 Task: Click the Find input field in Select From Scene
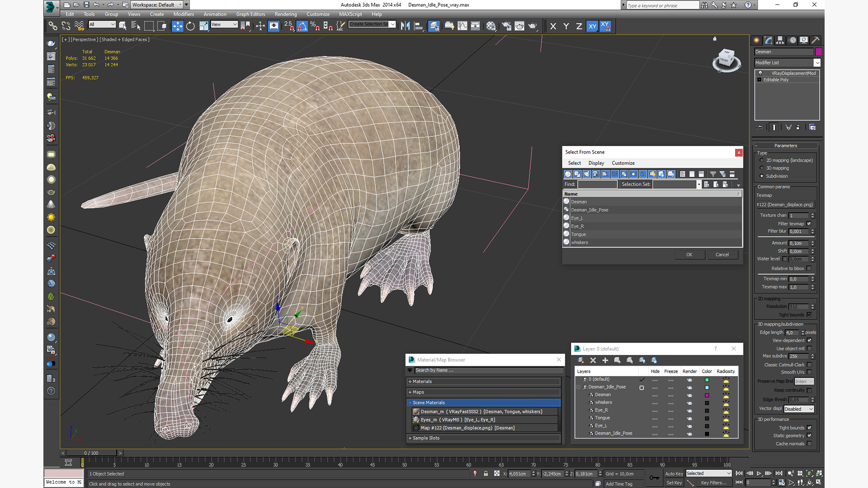(597, 184)
